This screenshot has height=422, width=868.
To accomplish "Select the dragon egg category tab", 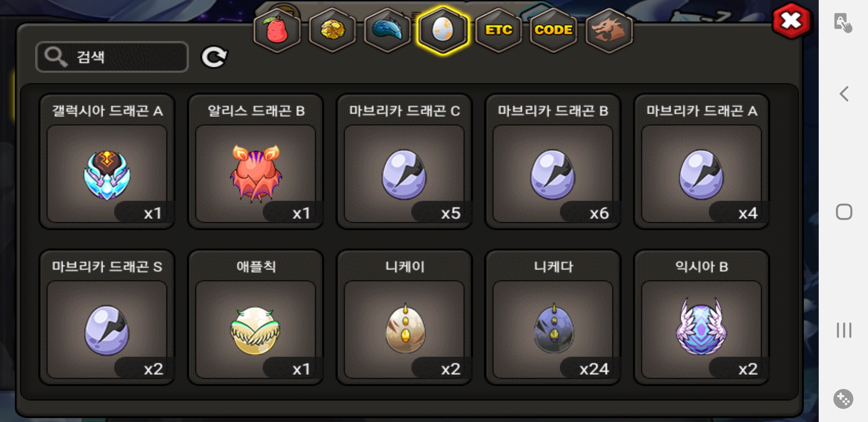I will tap(443, 30).
